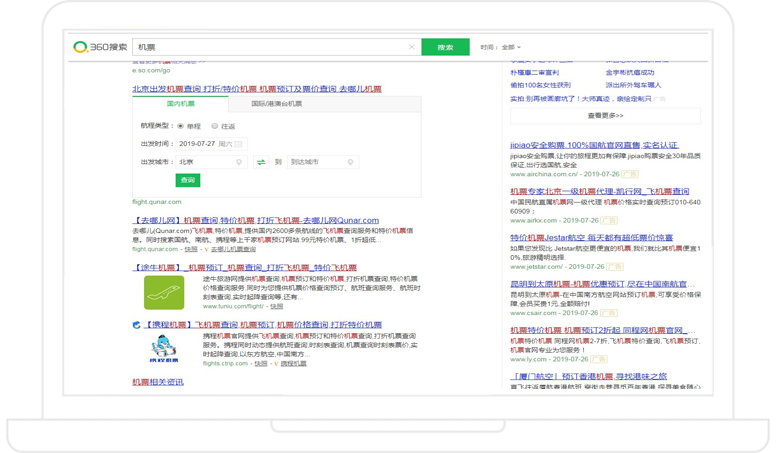The width and height of the screenshot is (776, 453).
Task: Open 快照 for www.tuniu.com/flight result
Action: (x=277, y=306)
